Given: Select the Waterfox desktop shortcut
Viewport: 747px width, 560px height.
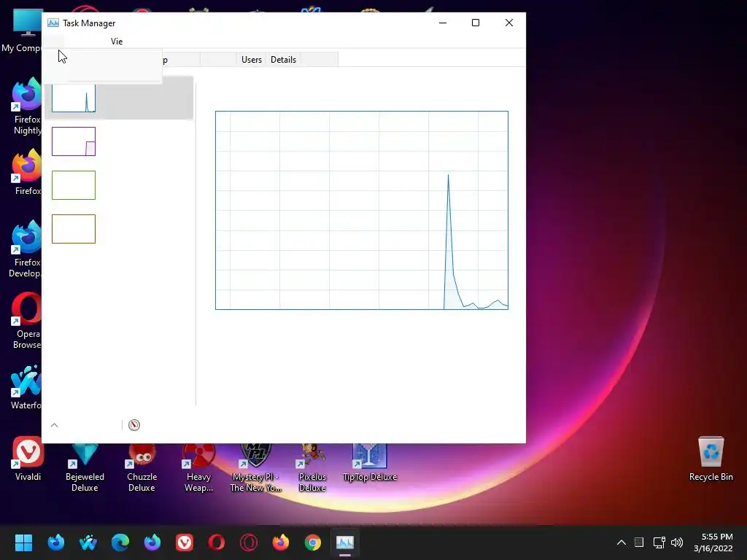Looking at the screenshot, I should [x=26, y=386].
